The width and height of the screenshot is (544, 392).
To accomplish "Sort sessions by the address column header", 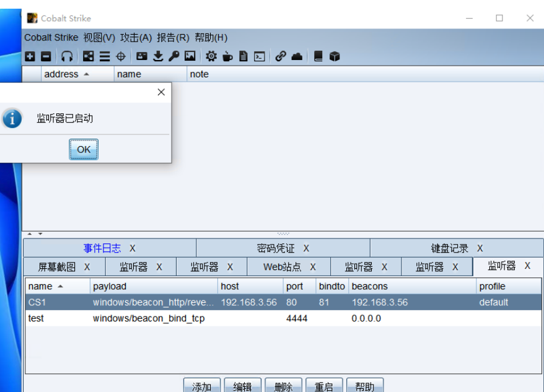I will tap(77, 74).
